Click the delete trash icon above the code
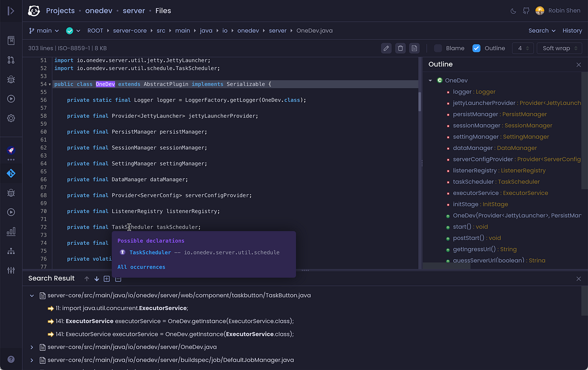Viewport: 588px width, 370px height. coord(400,48)
